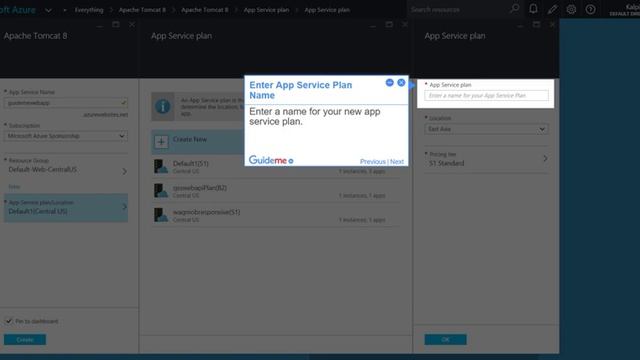This screenshot has height=360, width=640.
Task: Expand the Pricing tier S1 Standard chevron
Action: tap(545, 158)
